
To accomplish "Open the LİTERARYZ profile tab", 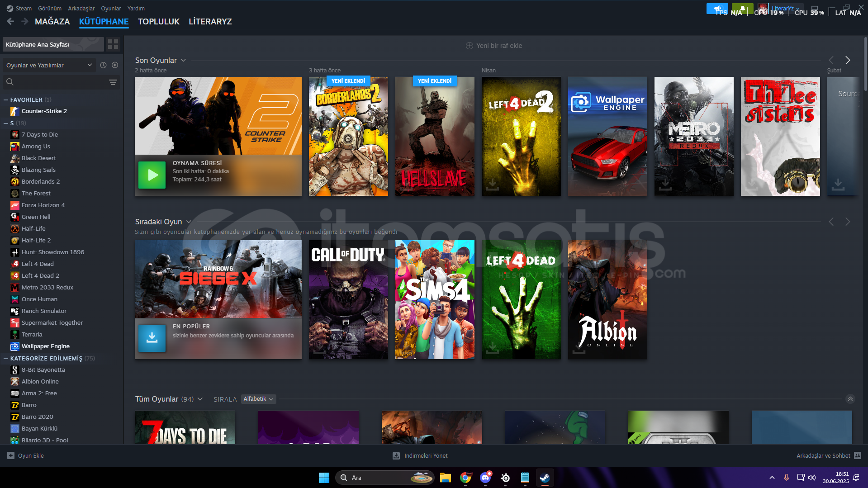I will pyautogui.click(x=210, y=21).
